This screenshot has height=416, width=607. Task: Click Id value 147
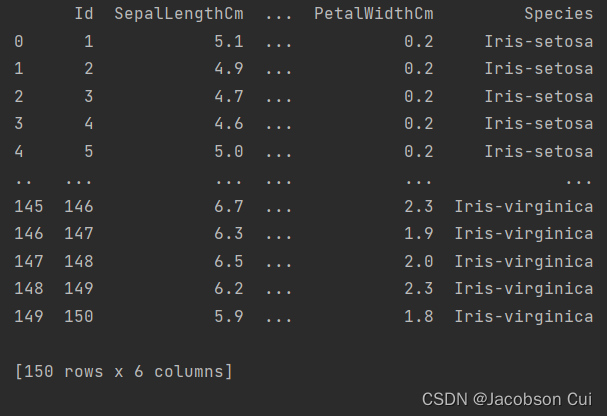pos(79,234)
